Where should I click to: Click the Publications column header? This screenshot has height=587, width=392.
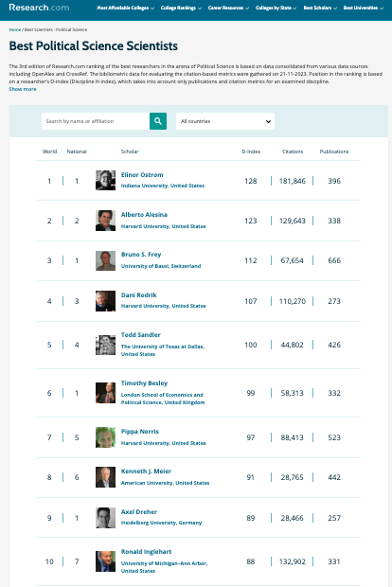click(334, 151)
